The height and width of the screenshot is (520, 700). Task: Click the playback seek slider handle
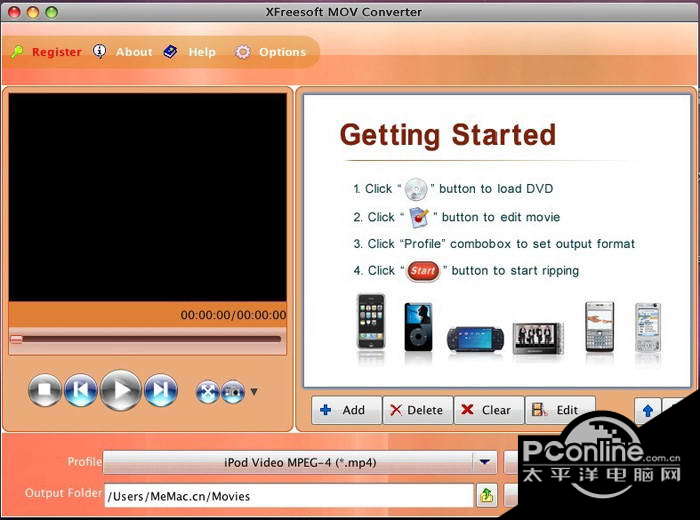(16, 340)
